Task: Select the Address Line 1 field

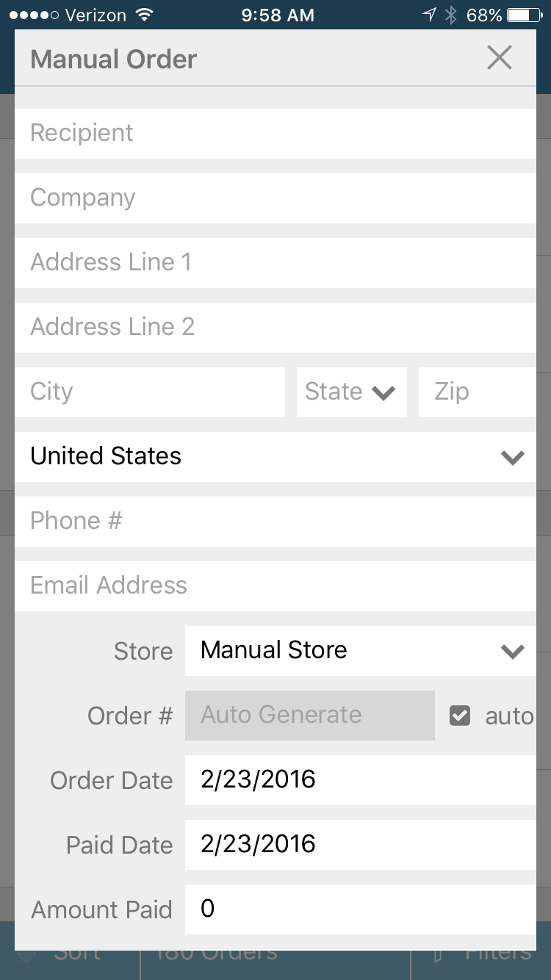Action: click(x=275, y=263)
